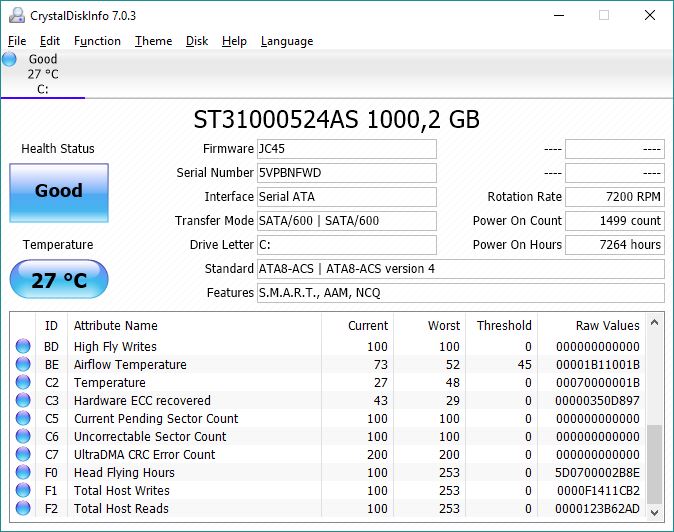Image resolution: width=674 pixels, height=532 pixels.
Task: Open the Disk menu
Action: 197,41
